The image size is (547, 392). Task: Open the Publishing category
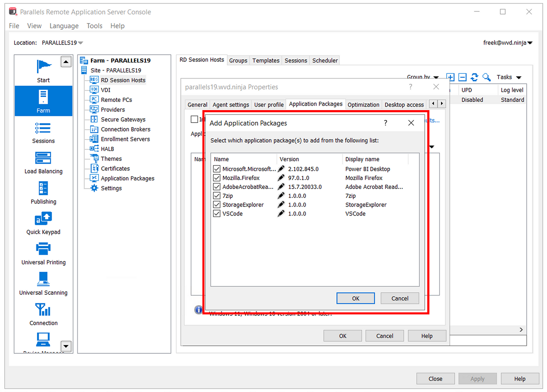43,193
